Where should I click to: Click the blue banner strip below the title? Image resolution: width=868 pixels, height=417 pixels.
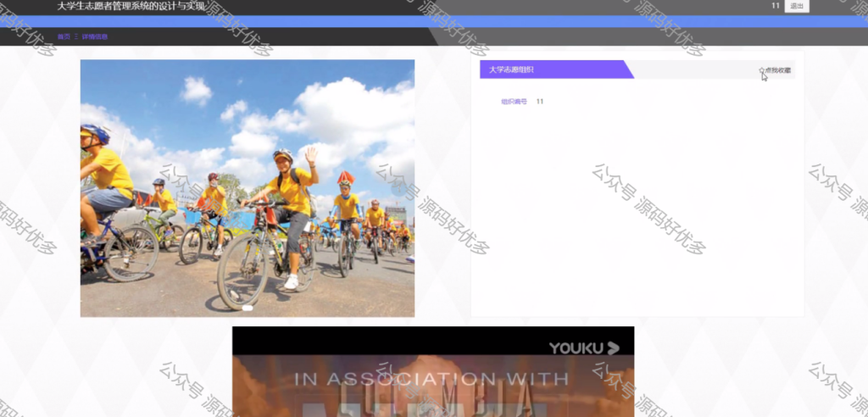[x=434, y=21]
